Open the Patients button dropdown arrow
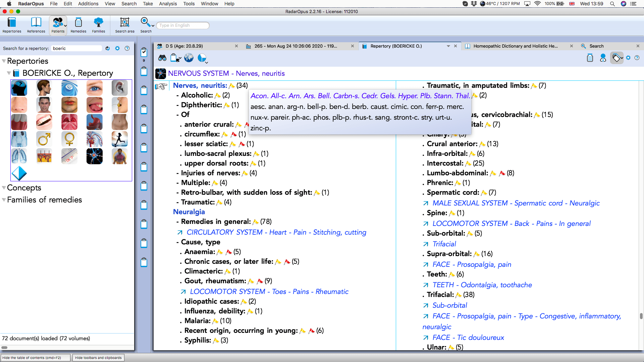The image size is (644, 362). pyautogui.click(x=65, y=25)
